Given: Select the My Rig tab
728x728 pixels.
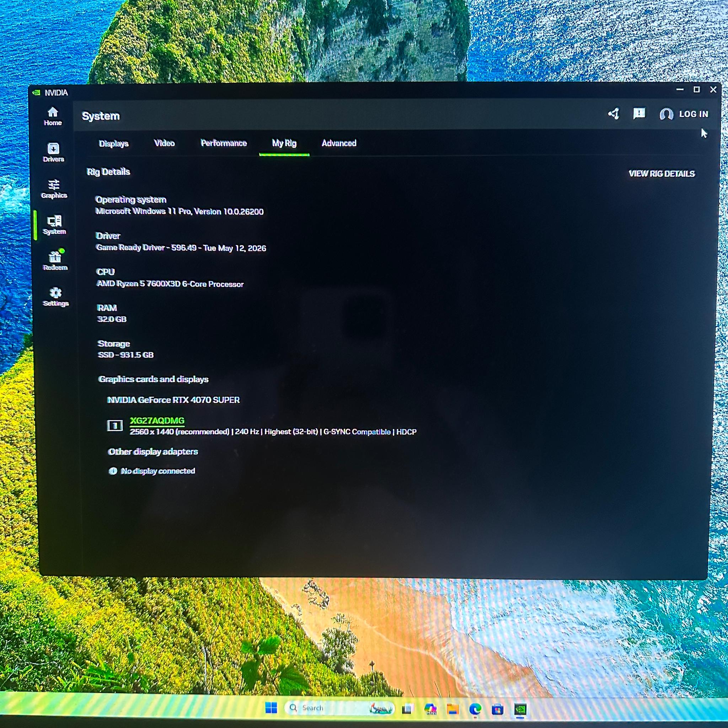Looking at the screenshot, I should click(284, 143).
